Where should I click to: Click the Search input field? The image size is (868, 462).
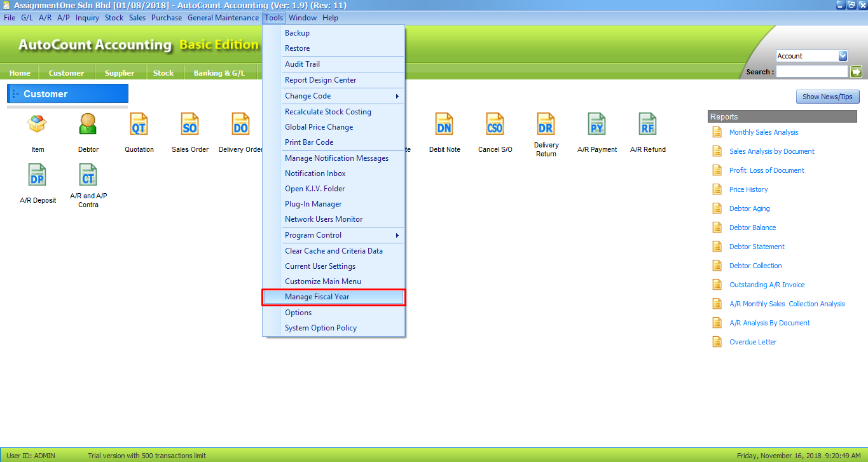812,72
